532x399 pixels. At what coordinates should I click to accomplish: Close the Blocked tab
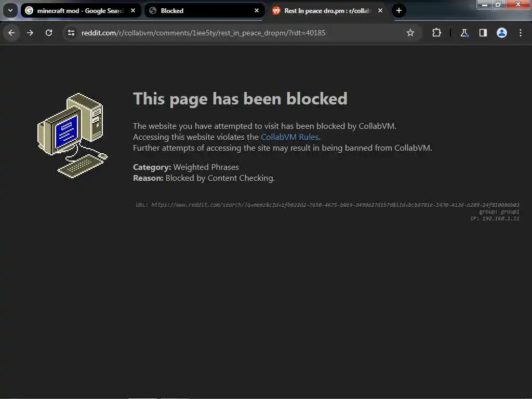257,11
